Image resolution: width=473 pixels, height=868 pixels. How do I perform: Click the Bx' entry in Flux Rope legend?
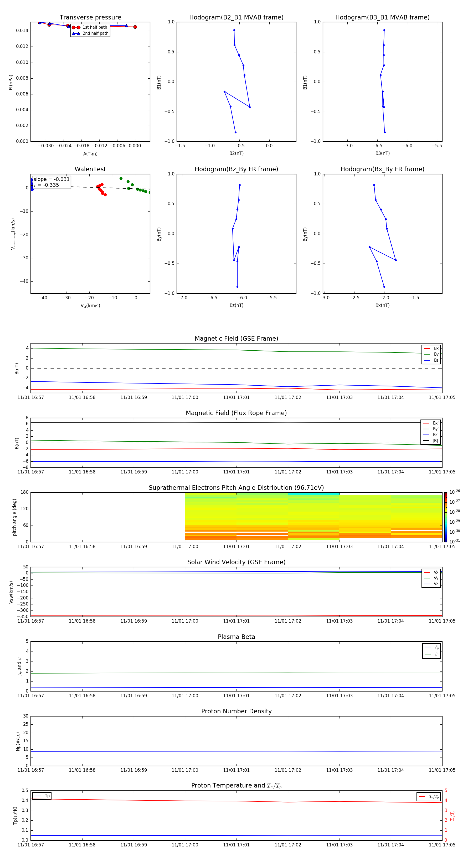tap(431, 423)
